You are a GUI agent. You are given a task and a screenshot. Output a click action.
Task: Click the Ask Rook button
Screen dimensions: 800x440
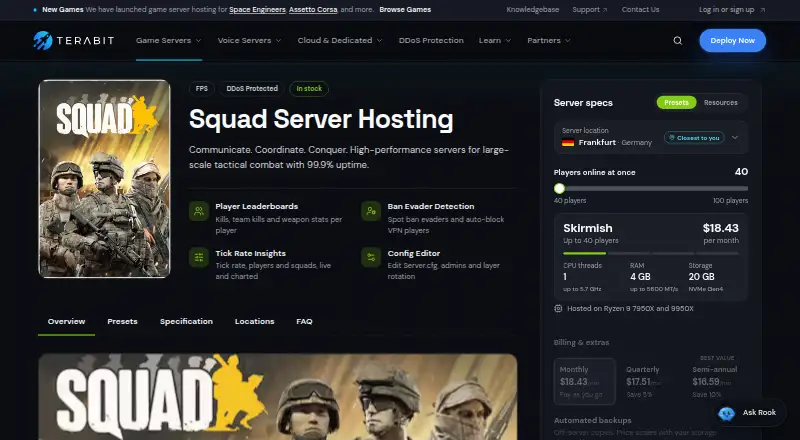(749, 412)
